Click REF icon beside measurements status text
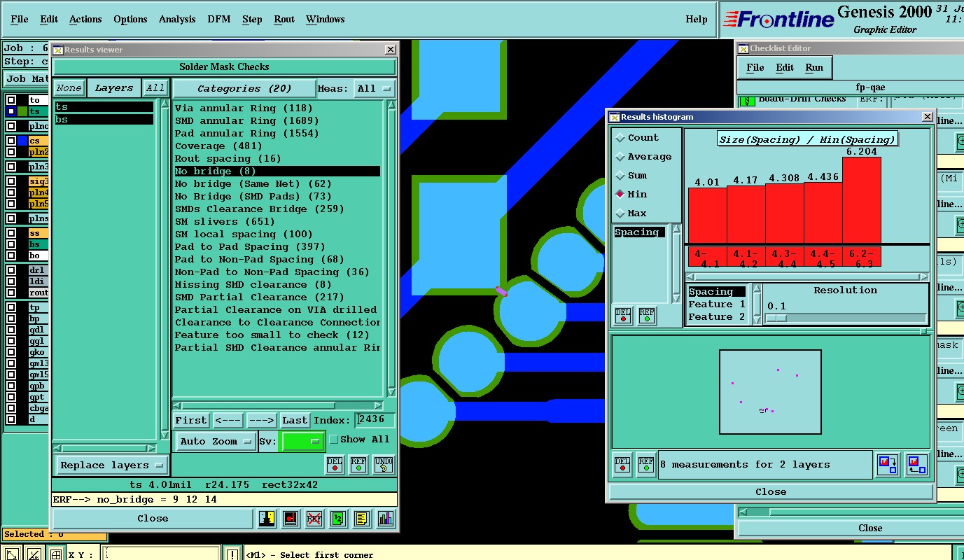The image size is (964, 560). (x=646, y=464)
